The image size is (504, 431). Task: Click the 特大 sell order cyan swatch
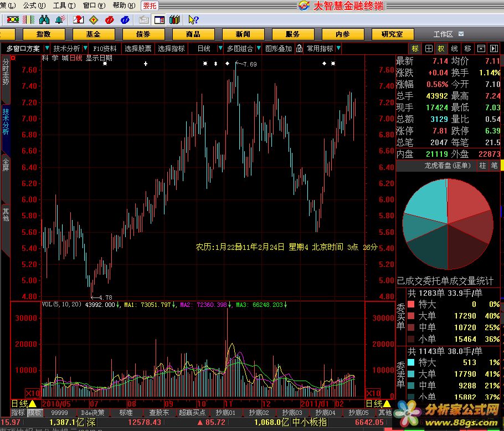411,362
